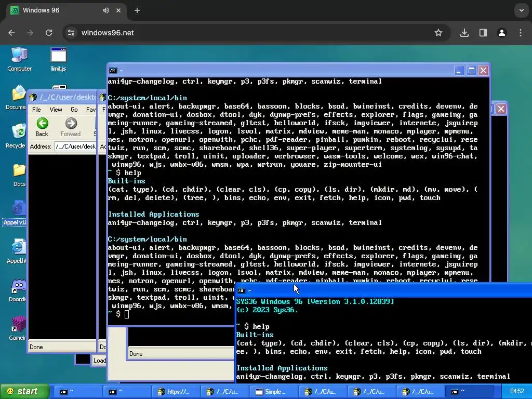Open a new Chrome tab
This screenshot has width=532, height=399.
coord(137,10)
